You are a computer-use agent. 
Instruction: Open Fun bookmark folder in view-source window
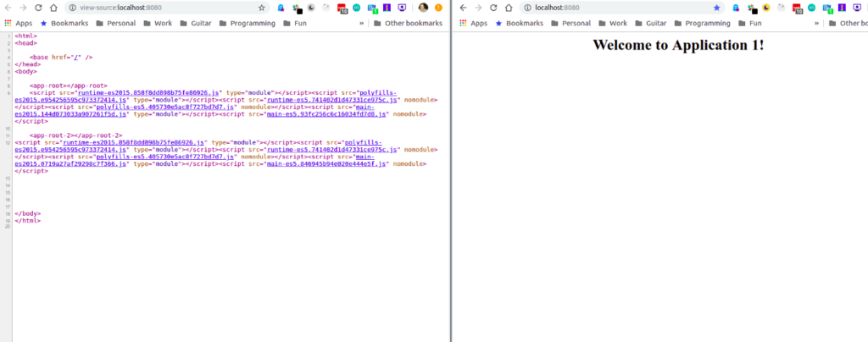(295, 23)
